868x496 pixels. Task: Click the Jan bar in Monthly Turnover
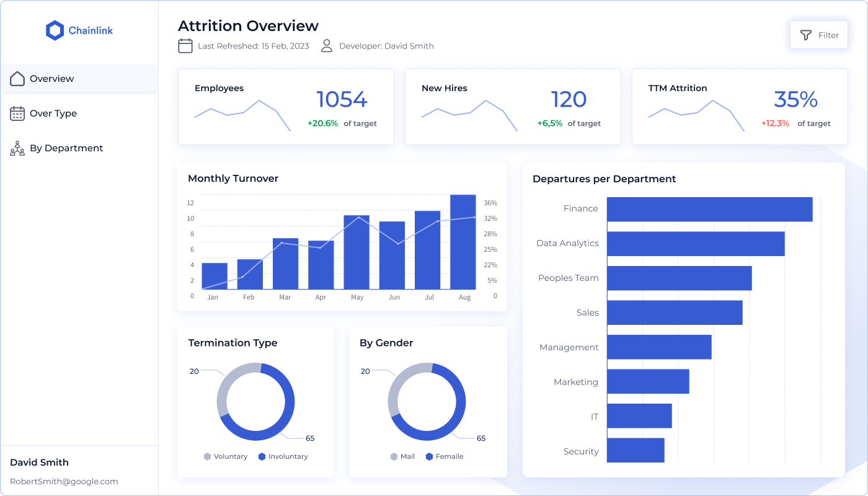click(x=215, y=276)
